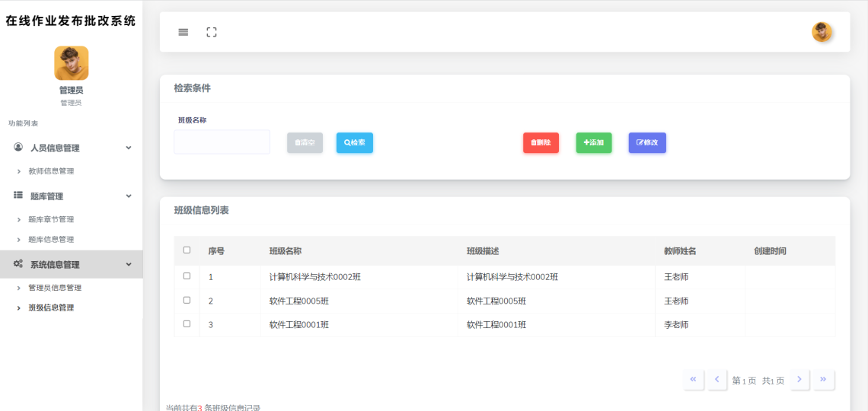Go to first page with double-left arrow

click(693, 380)
